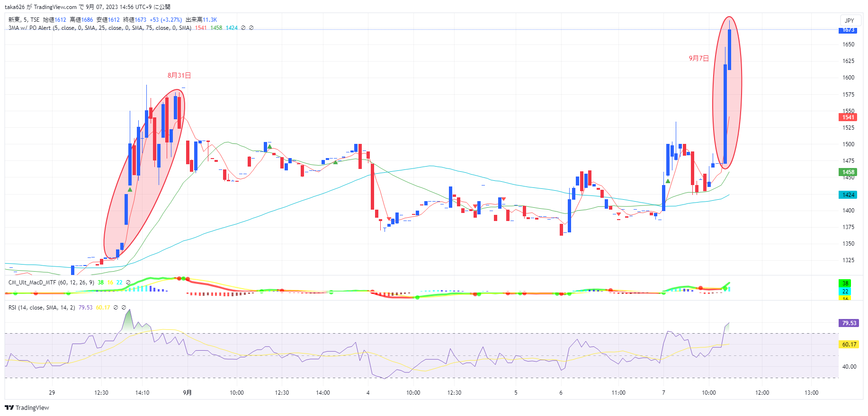Click the green up-arrow signal near 14:10
The image size is (868, 416).
[130, 190]
